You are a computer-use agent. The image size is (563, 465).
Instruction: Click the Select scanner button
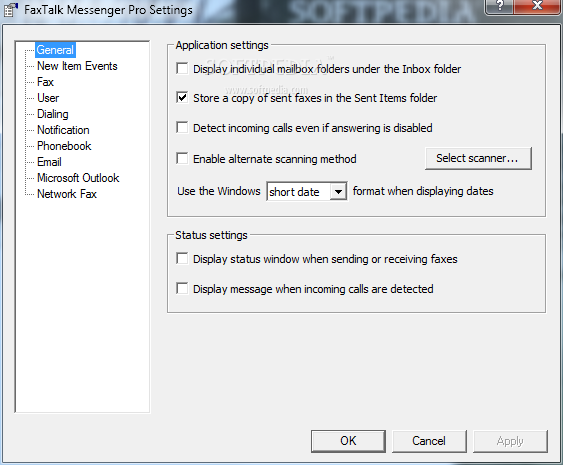click(478, 158)
